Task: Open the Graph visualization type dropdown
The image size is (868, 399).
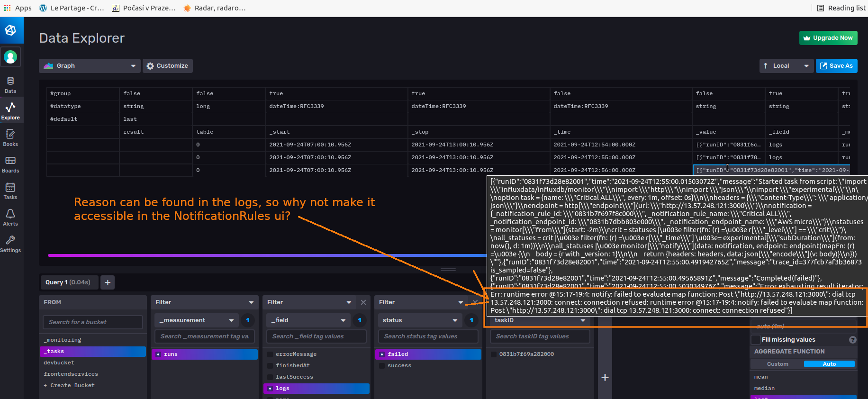Action: pyautogui.click(x=90, y=66)
